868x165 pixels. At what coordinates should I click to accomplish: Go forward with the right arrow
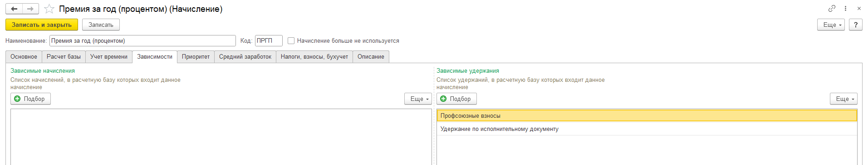(x=30, y=9)
